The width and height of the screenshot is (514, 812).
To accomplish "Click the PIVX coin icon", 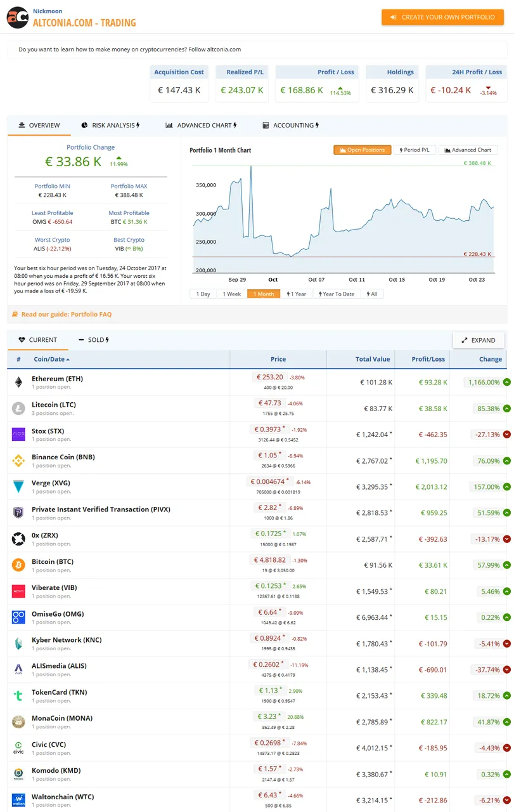I will [x=18, y=513].
